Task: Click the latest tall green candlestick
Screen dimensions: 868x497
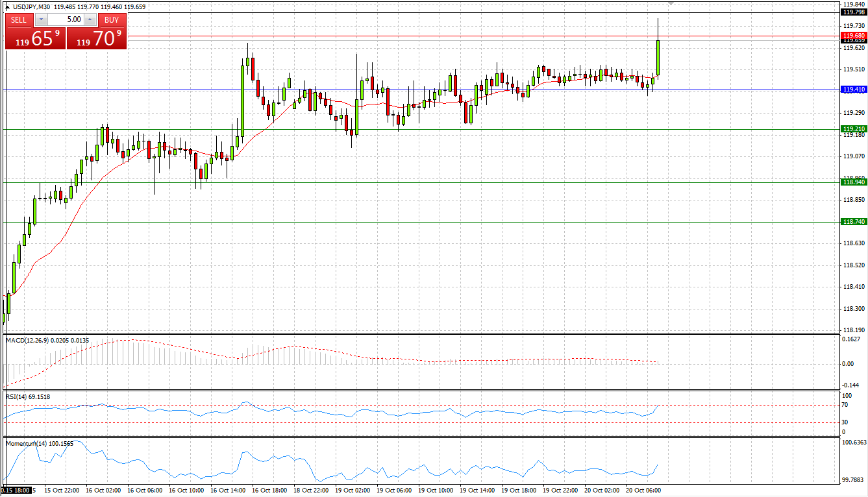Action: (658, 58)
